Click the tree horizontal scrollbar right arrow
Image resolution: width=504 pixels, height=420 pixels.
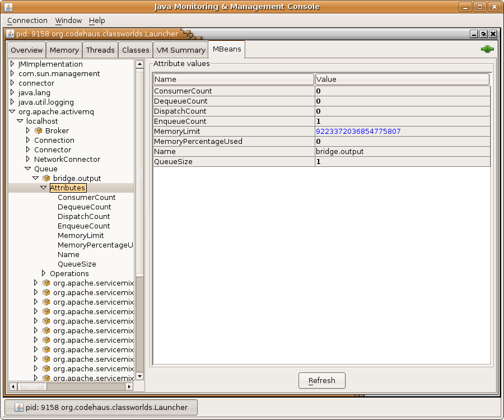[129, 386]
